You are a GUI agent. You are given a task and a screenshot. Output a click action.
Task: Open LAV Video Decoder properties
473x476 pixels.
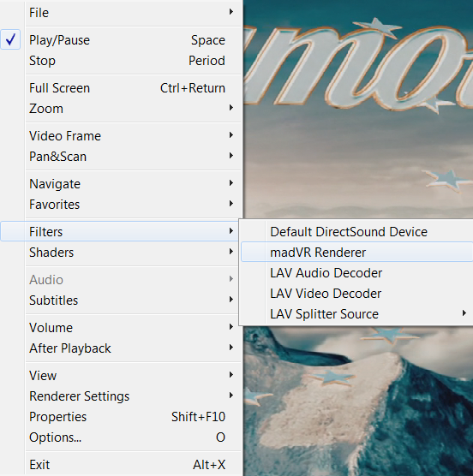[356, 294]
